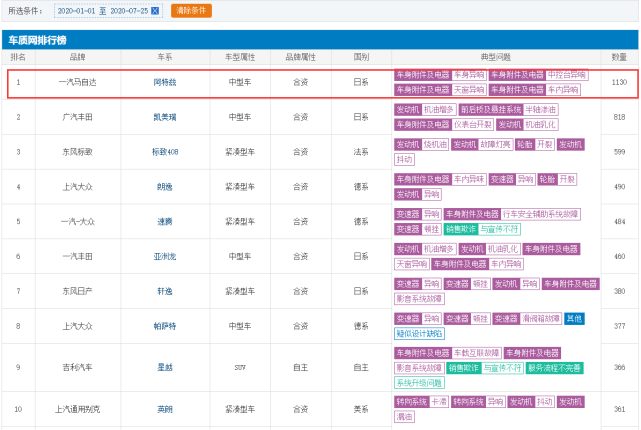641x430 pixels.
Task: Open the 朗逸 car series link
Action: tap(165, 187)
